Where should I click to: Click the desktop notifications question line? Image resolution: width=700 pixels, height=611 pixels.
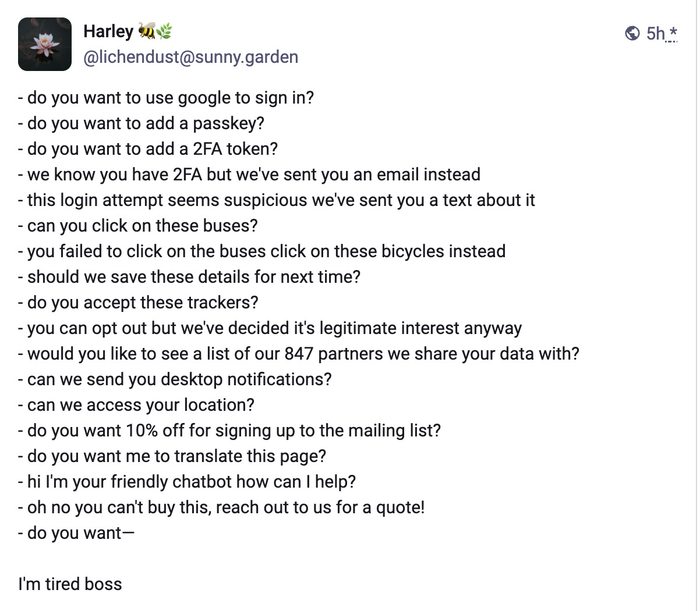pos(175,379)
